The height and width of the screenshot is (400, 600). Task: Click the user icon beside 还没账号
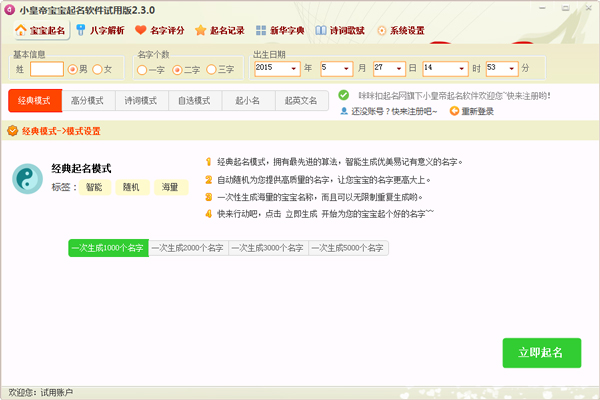pyautogui.click(x=344, y=111)
